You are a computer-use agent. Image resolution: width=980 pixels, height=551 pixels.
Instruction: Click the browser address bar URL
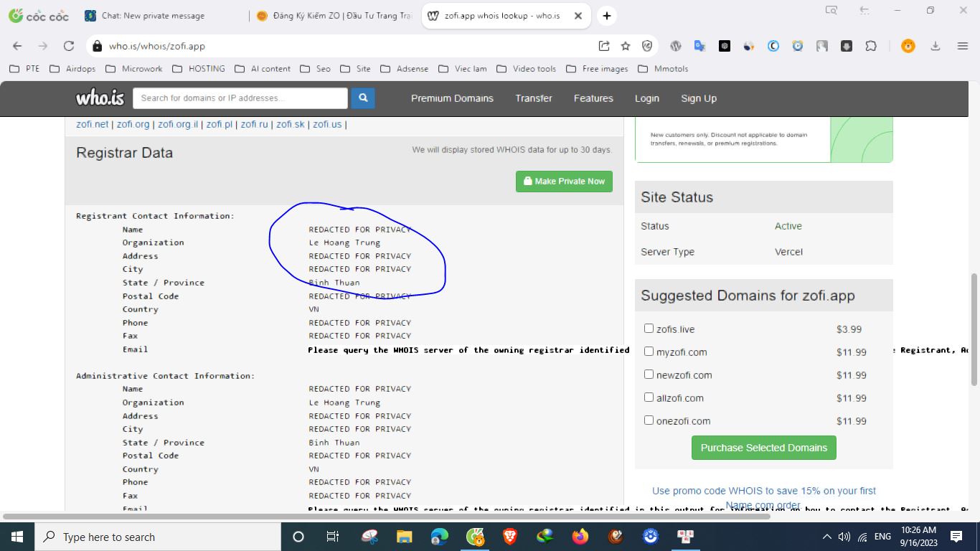[157, 46]
